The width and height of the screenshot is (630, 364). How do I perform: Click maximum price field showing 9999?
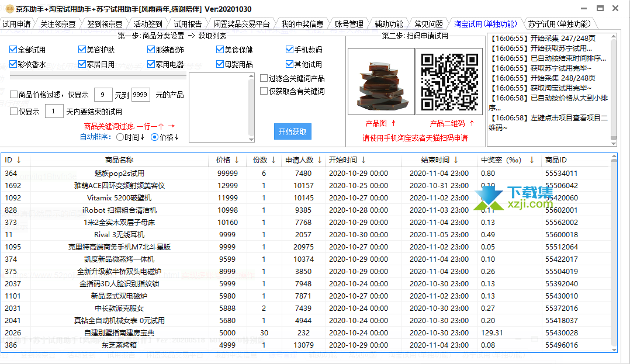pos(140,95)
